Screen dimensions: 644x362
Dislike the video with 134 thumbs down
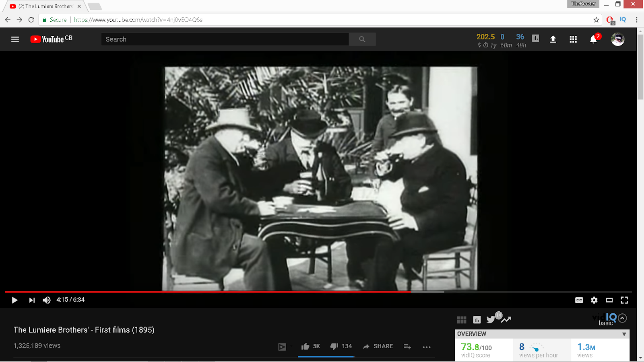point(341,346)
